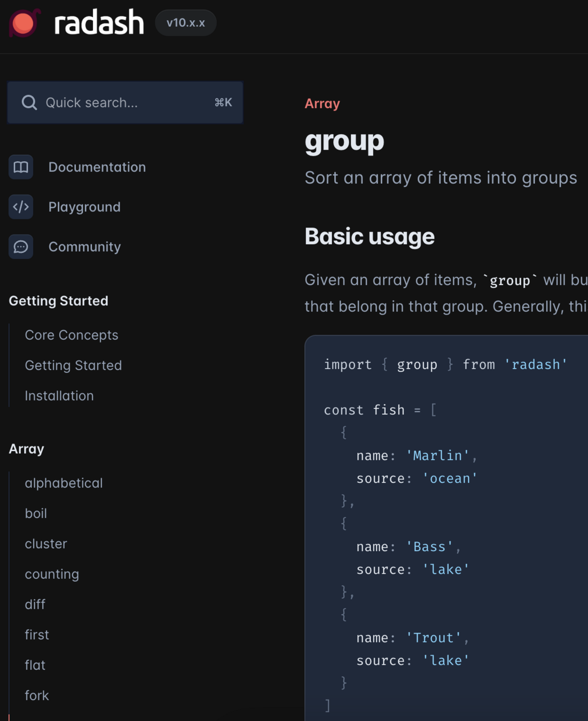588x721 pixels.
Task: Go to first function page
Action: coord(37,635)
